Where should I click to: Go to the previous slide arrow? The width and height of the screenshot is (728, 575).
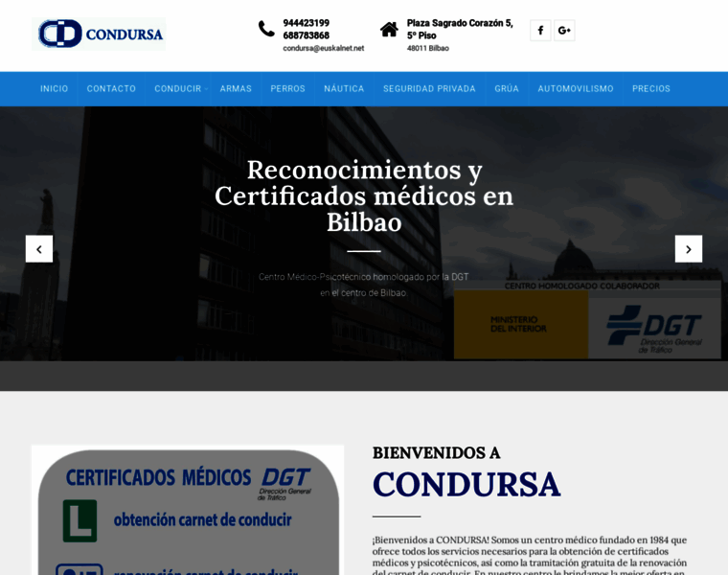(39, 249)
